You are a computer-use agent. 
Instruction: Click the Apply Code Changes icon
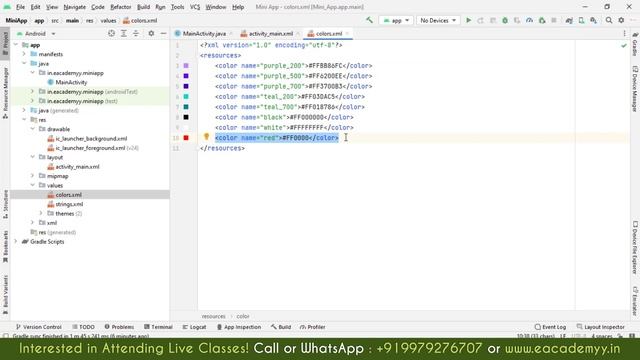point(493,20)
